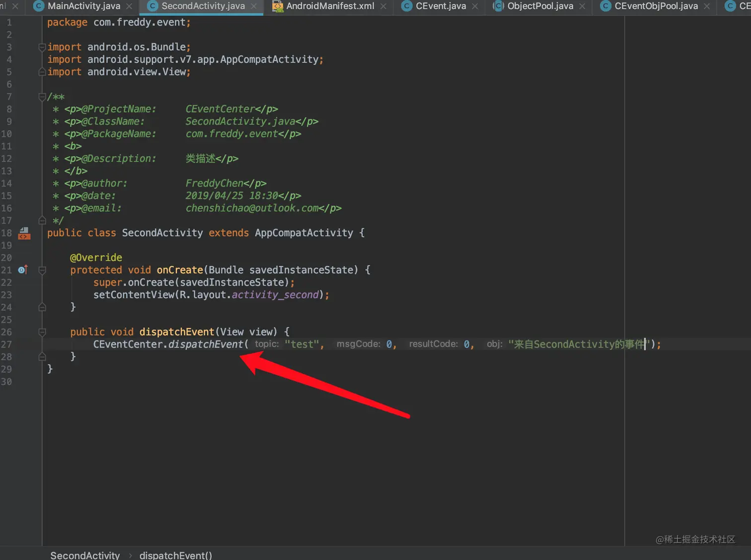
Task: Click the fold end marker closing dispatchEvent
Action: 42,357
